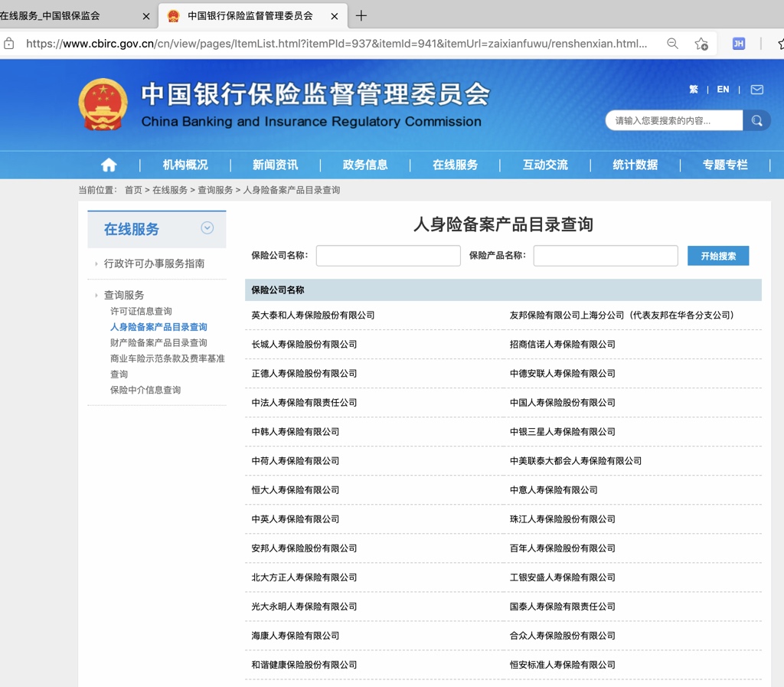Switch to traditional Chinese with 繁 link
The image size is (784, 687).
[694, 90]
